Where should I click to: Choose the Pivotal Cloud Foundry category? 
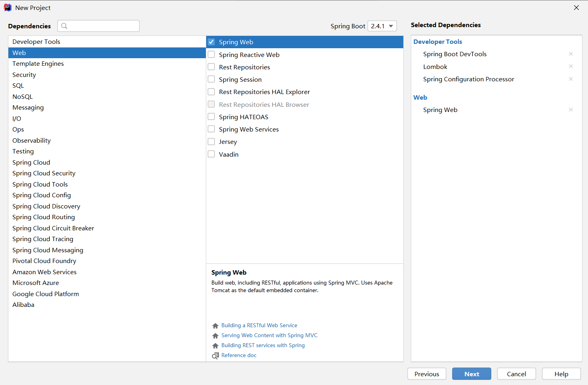[107, 261]
